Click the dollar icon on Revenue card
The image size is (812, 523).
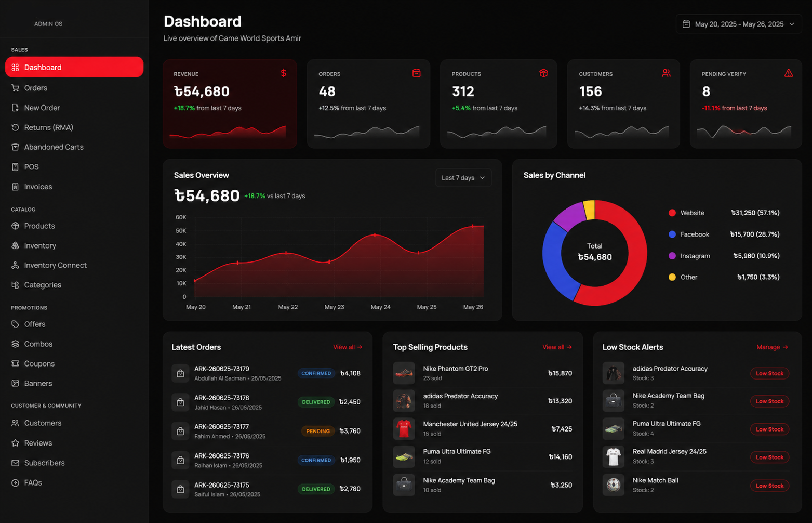point(284,73)
